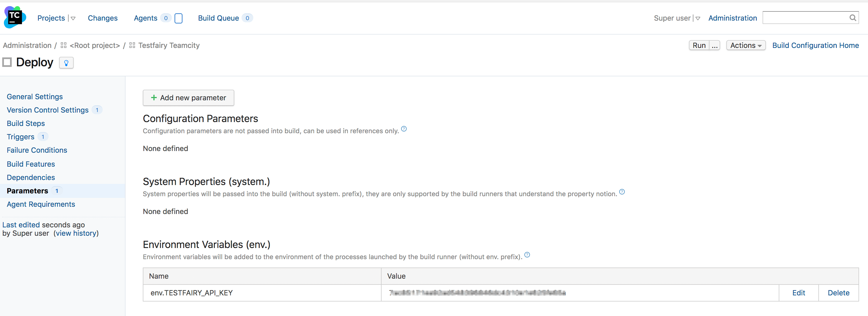Click the help icon beside Configuration Parameters description
Viewport: 868px width, 316px height.
[x=404, y=128]
